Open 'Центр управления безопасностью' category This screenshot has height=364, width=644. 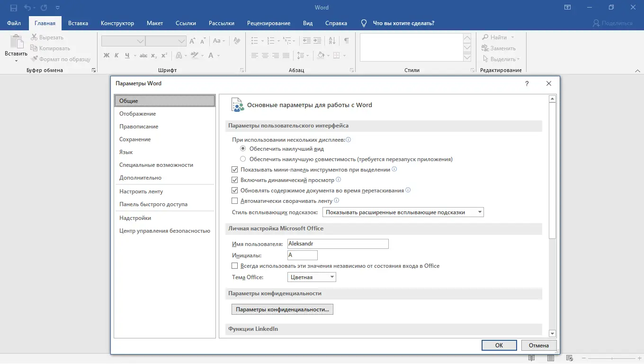point(165,231)
